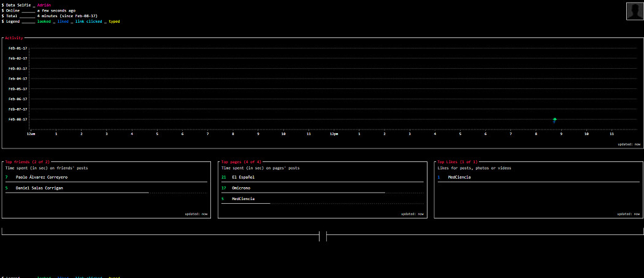This screenshot has height=278, width=644.
Task: Click the 12am hour axis label
Action: (x=31, y=134)
